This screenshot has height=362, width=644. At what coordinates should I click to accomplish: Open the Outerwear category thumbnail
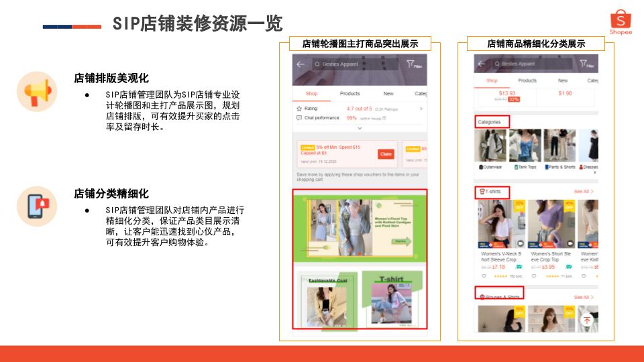490,149
